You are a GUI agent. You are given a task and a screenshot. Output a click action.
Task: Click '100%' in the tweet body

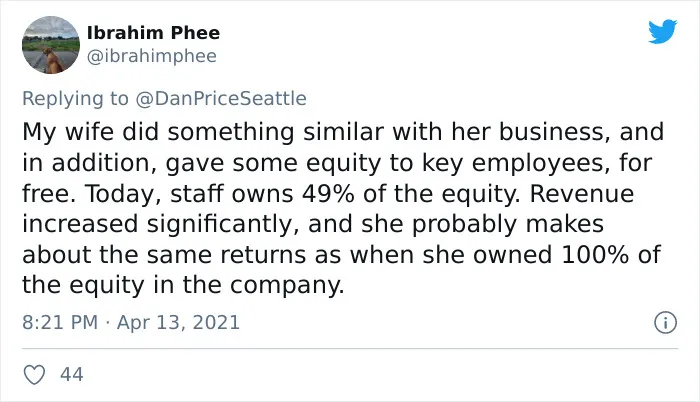coord(595,255)
